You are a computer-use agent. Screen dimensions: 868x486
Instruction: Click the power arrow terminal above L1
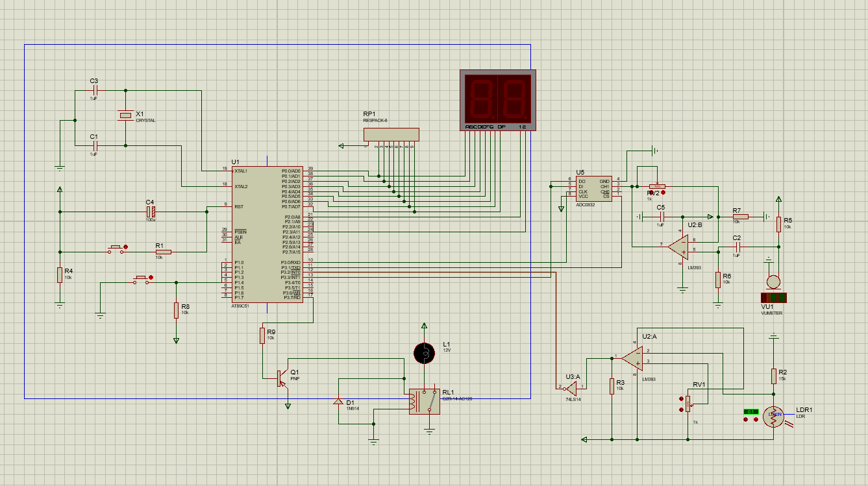pos(424,326)
